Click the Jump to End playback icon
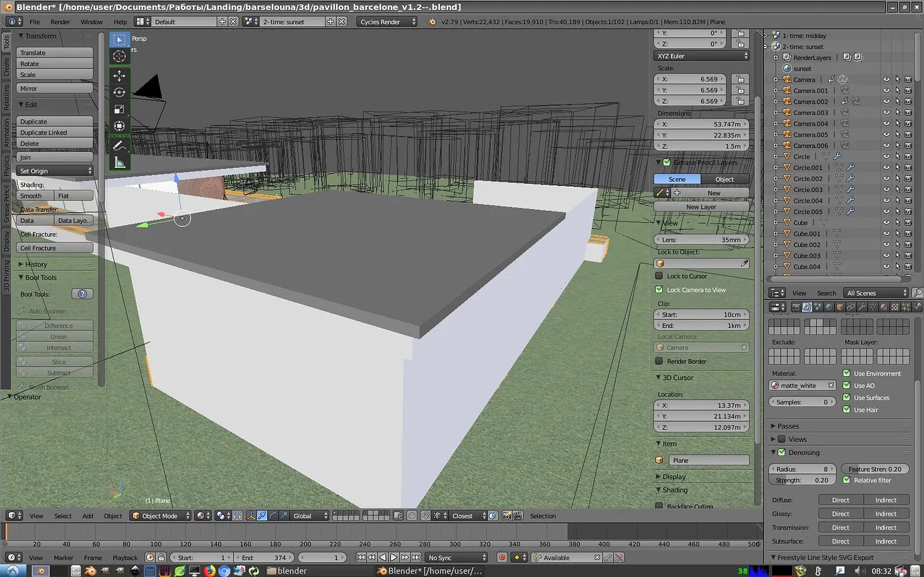924x577 pixels. pos(416,558)
